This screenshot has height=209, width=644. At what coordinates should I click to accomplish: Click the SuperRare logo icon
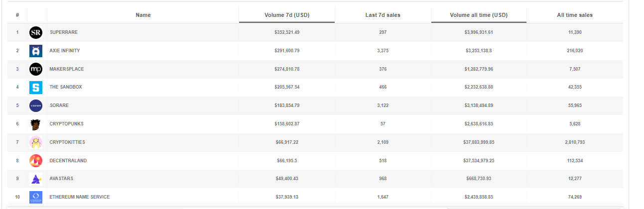tap(36, 33)
